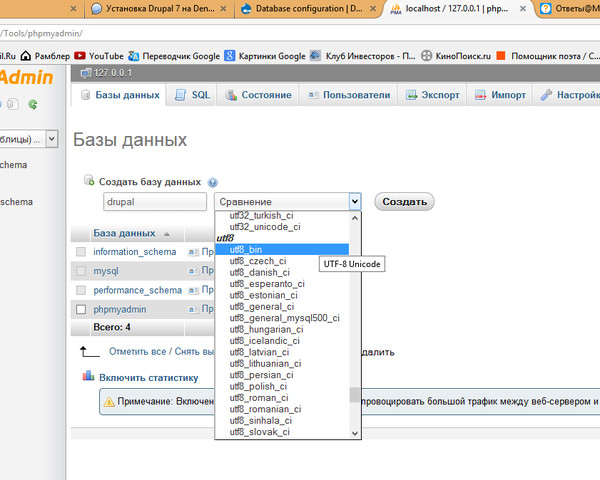Click the Сравнение collation dropdown arrow
The height and width of the screenshot is (480, 600).
pyautogui.click(x=355, y=201)
